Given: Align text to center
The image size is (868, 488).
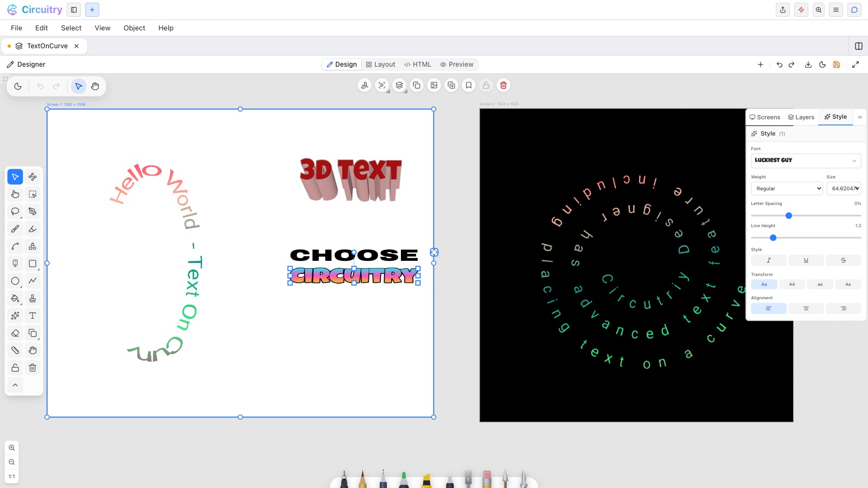Looking at the screenshot, I should (x=806, y=309).
